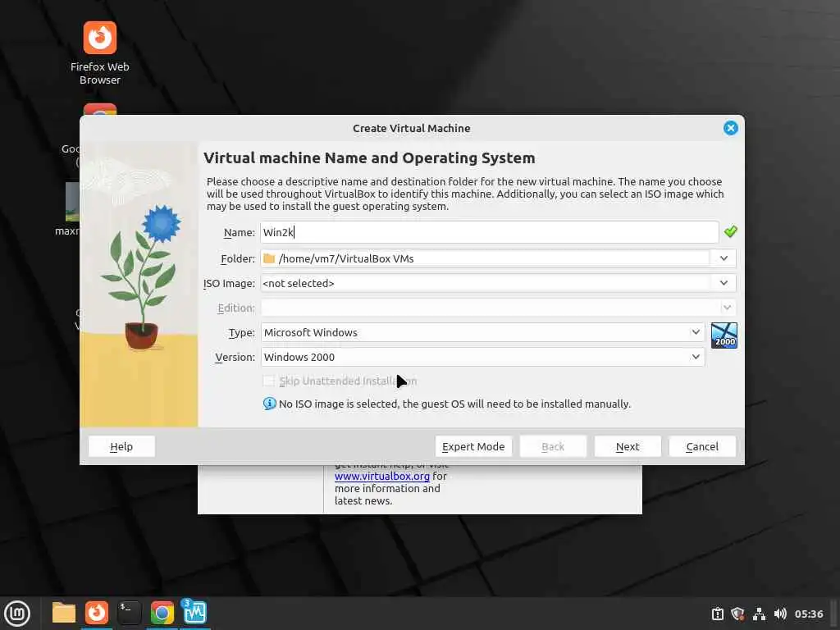Launch Firefox from the taskbar
Viewport: 840px width, 630px height.
coord(97,613)
